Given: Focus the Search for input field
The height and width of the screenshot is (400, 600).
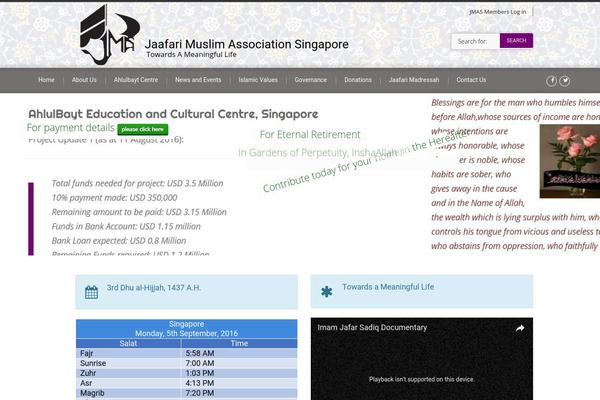Looking at the screenshot, I should 475,41.
